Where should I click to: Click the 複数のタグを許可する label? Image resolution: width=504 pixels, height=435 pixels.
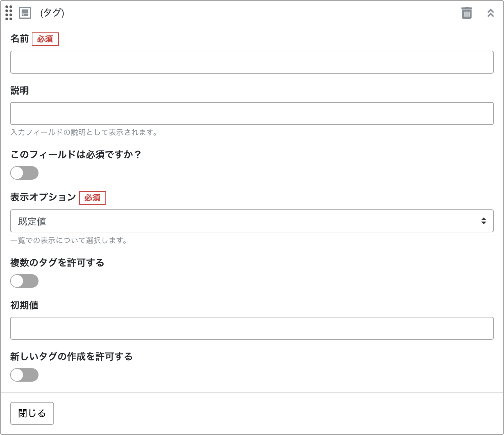(57, 263)
